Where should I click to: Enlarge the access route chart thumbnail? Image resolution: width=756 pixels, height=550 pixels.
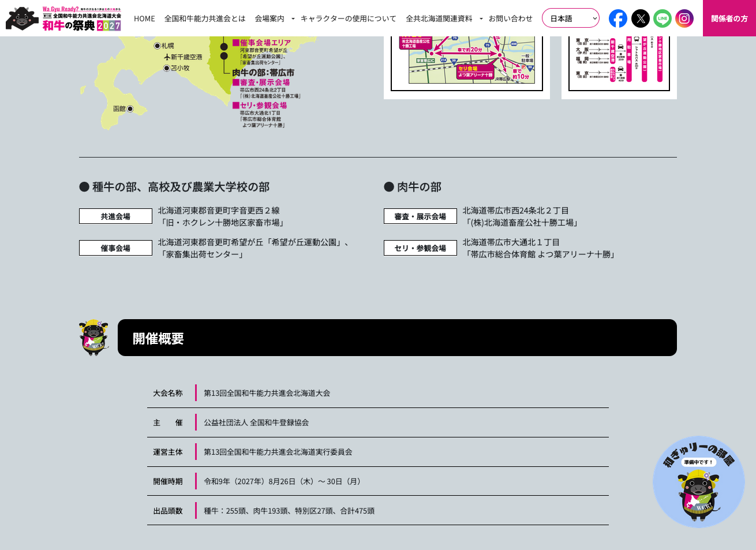619,62
